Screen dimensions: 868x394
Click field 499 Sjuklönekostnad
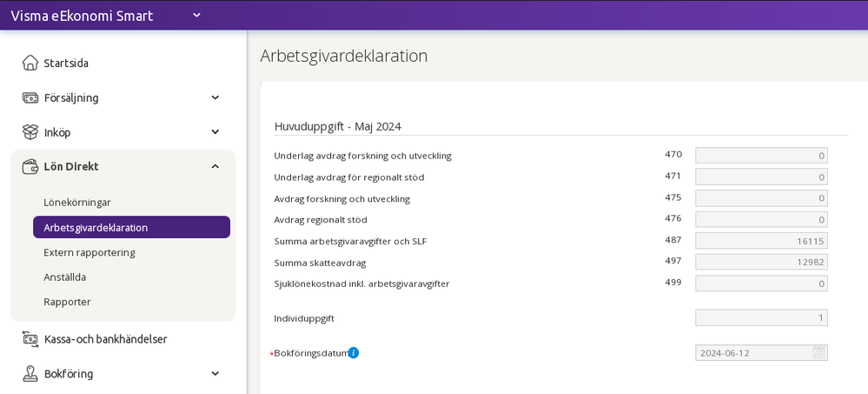pos(761,284)
